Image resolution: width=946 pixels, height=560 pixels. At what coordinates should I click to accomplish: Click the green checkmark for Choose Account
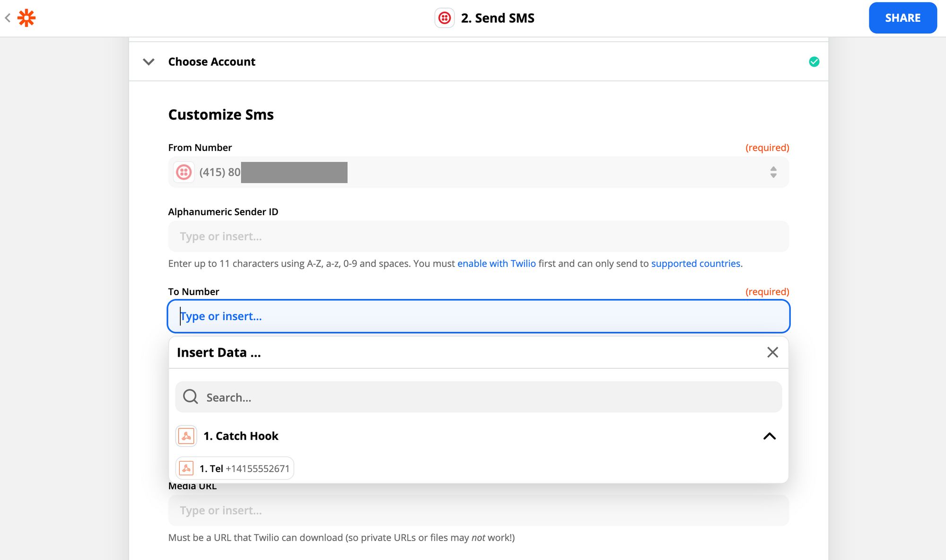point(814,61)
